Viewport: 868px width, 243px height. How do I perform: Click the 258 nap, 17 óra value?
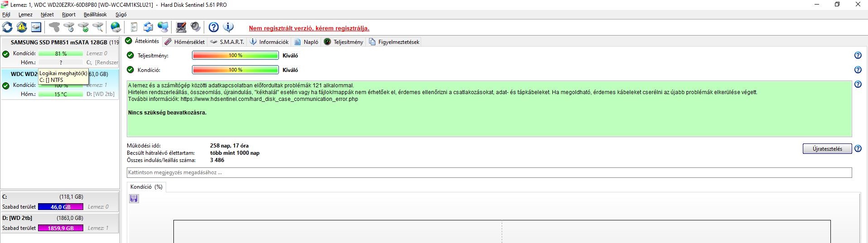[x=229, y=146]
